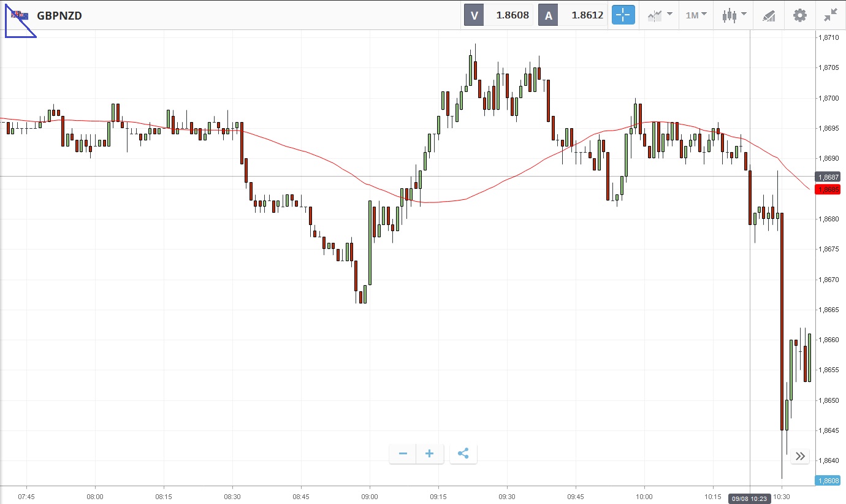Expand the 1M timeframe dropdown
This screenshot has width=846, height=504.
(x=696, y=15)
